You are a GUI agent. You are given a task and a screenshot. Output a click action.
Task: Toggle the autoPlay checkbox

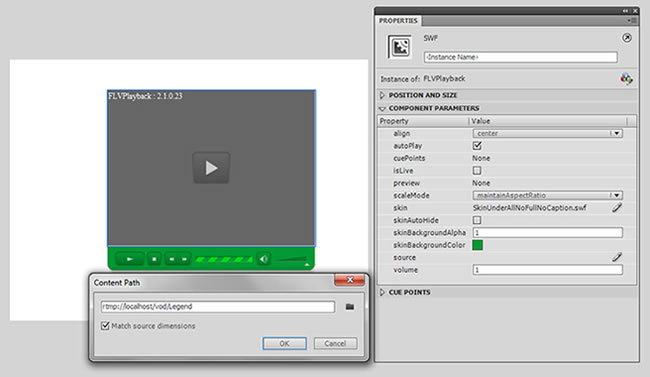coord(477,146)
